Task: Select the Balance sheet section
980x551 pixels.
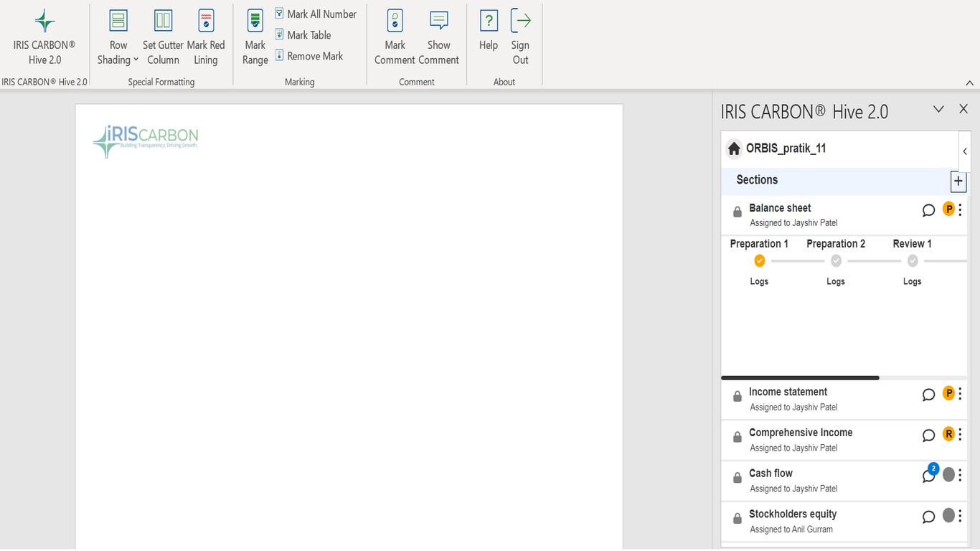Action: pyautogui.click(x=844, y=215)
